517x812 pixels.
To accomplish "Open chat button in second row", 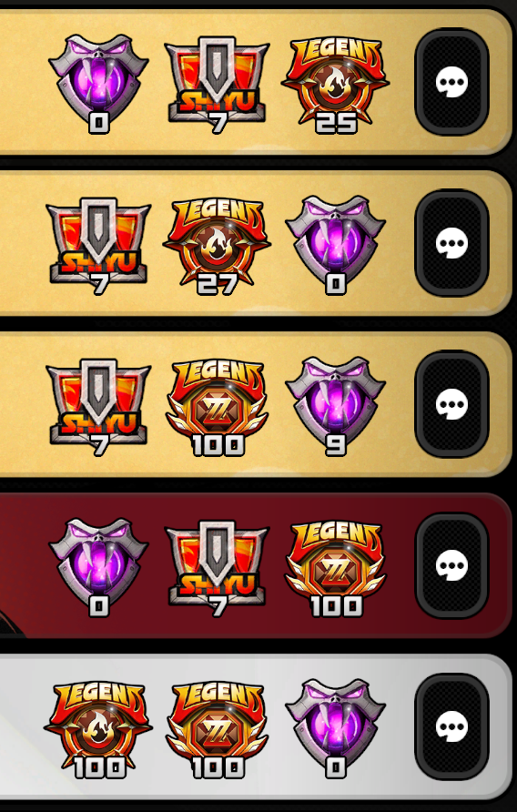I will pyautogui.click(x=451, y=243).
